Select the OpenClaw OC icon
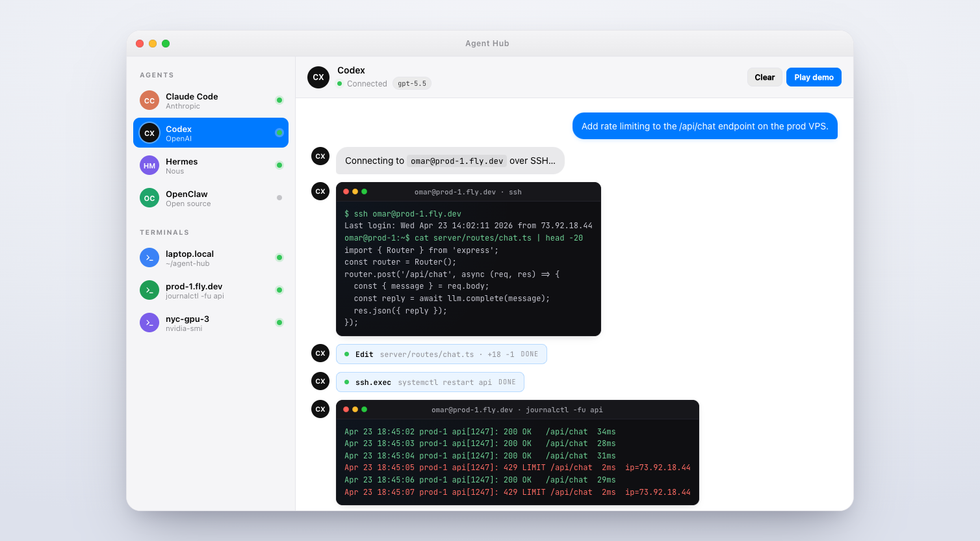The image size is (980, 541). tap(149, 198)
